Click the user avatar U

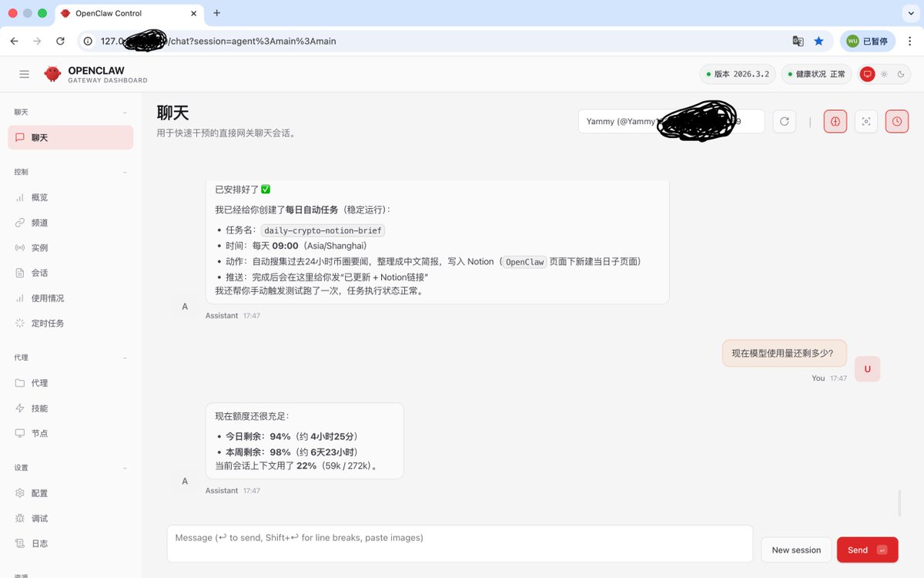(x=867, y=369)
